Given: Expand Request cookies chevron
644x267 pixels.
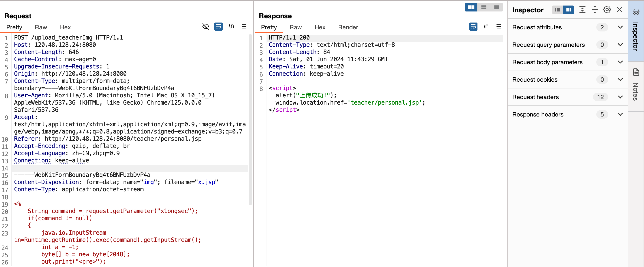Looking at the screenshot, I should coord(620,80).
